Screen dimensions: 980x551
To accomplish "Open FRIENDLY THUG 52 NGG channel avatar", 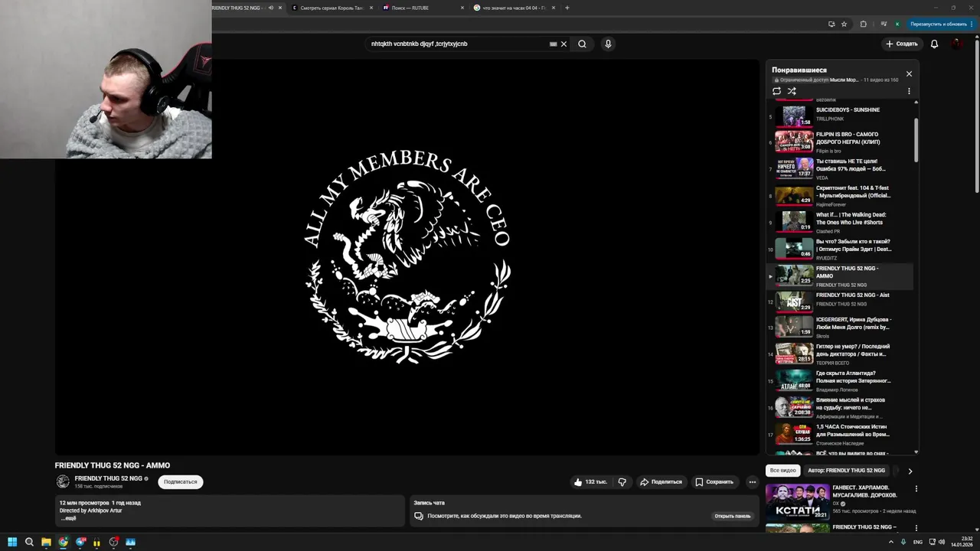I will click(x=63, y=481).
